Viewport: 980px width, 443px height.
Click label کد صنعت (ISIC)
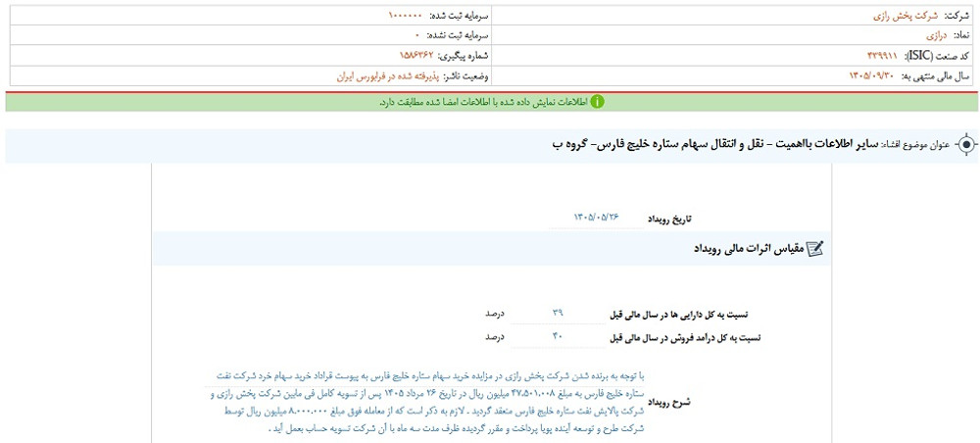(938, 56)
